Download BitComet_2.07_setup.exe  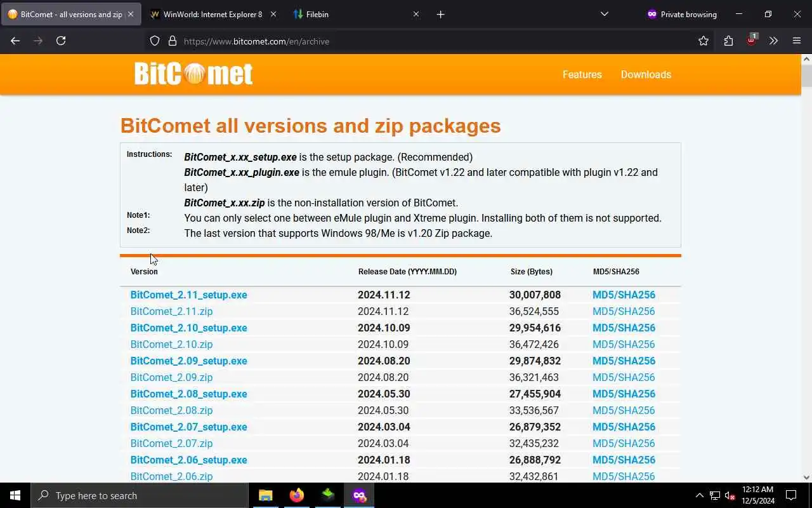tap(188, 427)
